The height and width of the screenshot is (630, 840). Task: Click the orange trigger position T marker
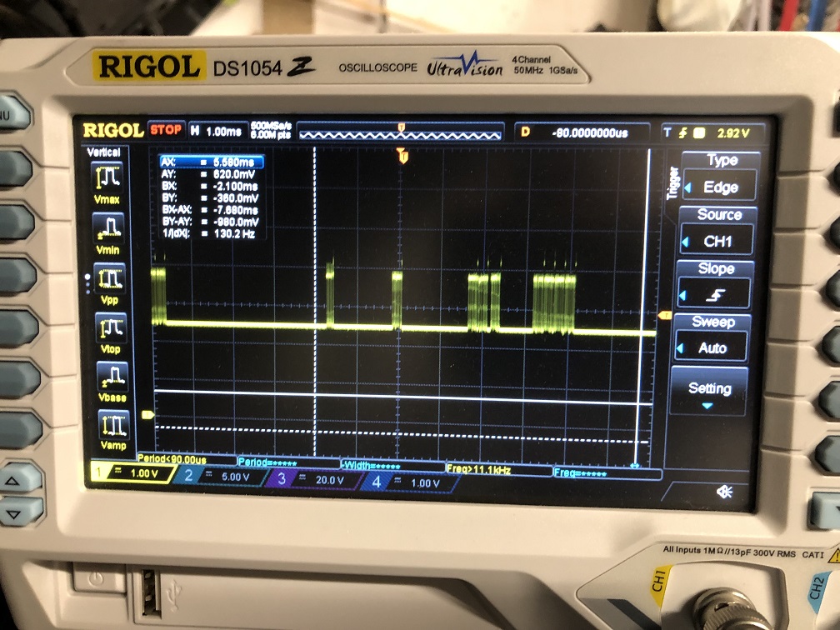[402, 156]
